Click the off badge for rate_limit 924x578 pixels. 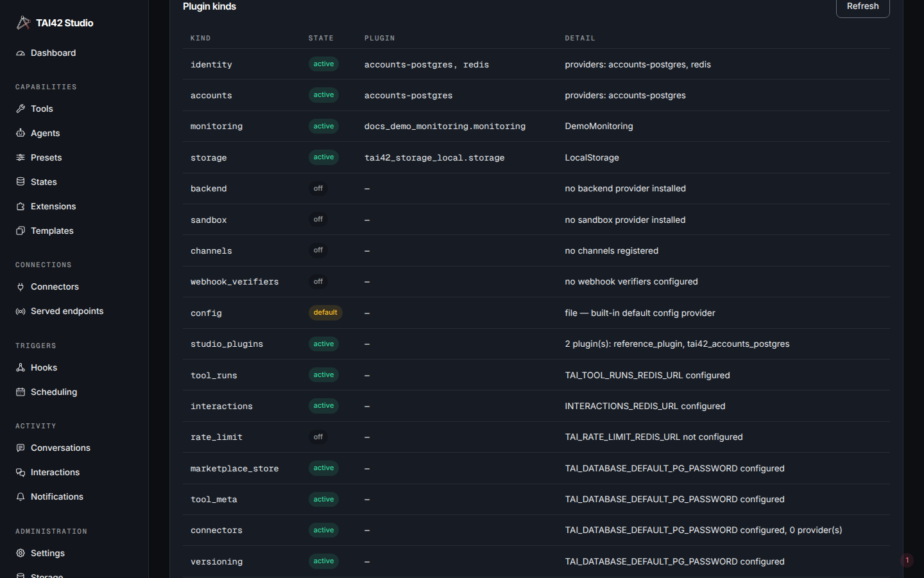click(318, 437)
